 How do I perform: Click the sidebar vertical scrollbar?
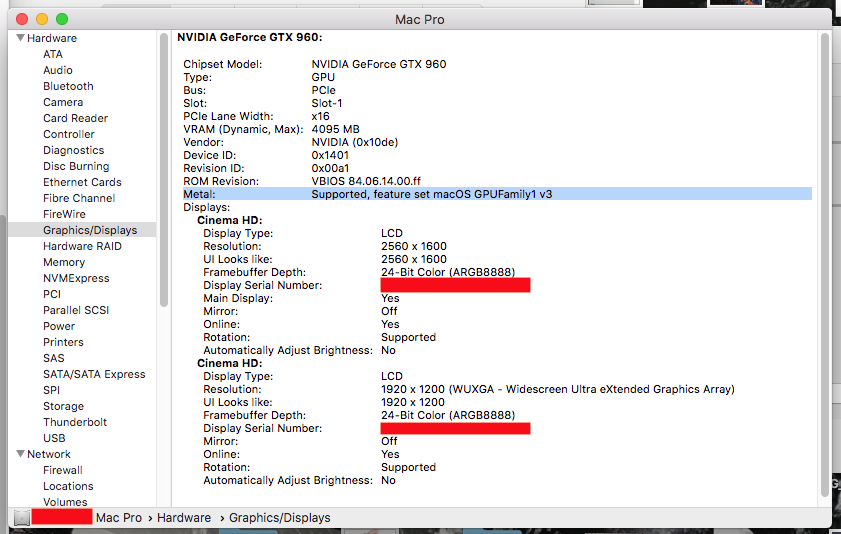164,170
